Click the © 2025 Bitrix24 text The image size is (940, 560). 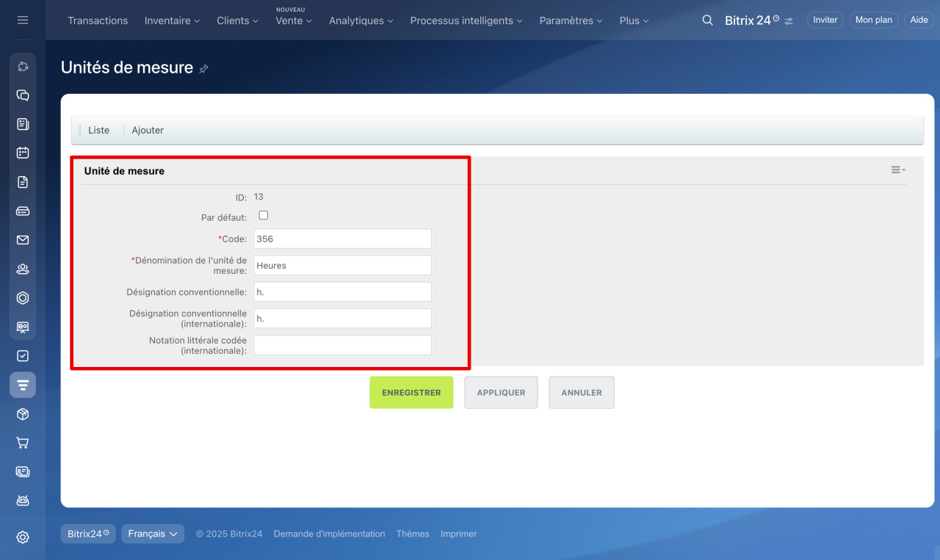click(x=228, y=534)
